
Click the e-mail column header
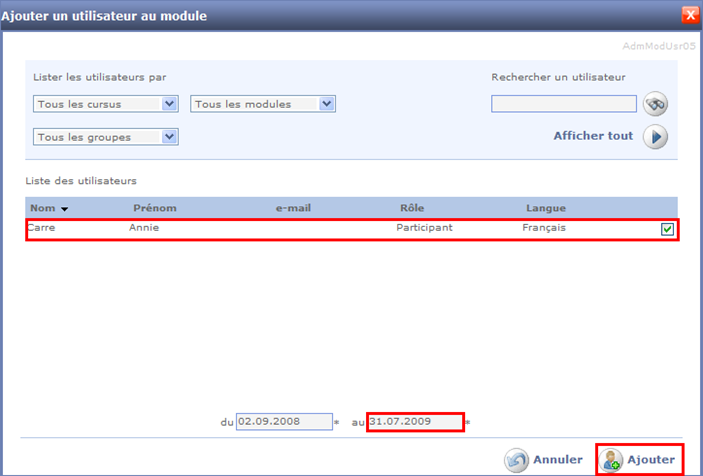(x=294, y=208)
